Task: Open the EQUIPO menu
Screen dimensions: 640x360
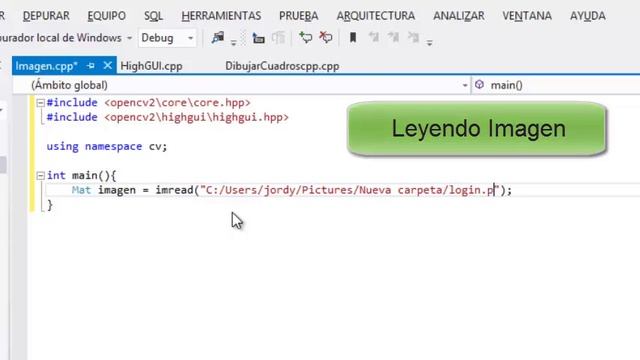Action: point(107,16)
